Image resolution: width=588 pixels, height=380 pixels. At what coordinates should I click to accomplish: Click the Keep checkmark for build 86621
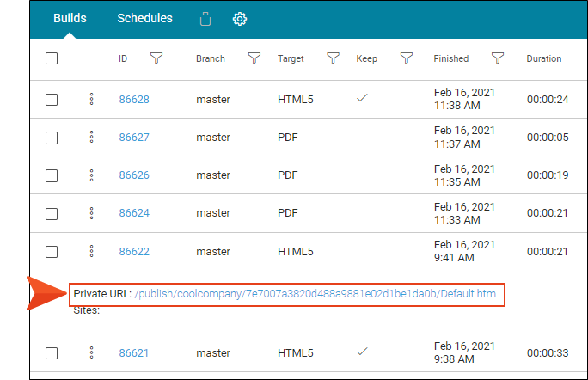click(362, 352)
